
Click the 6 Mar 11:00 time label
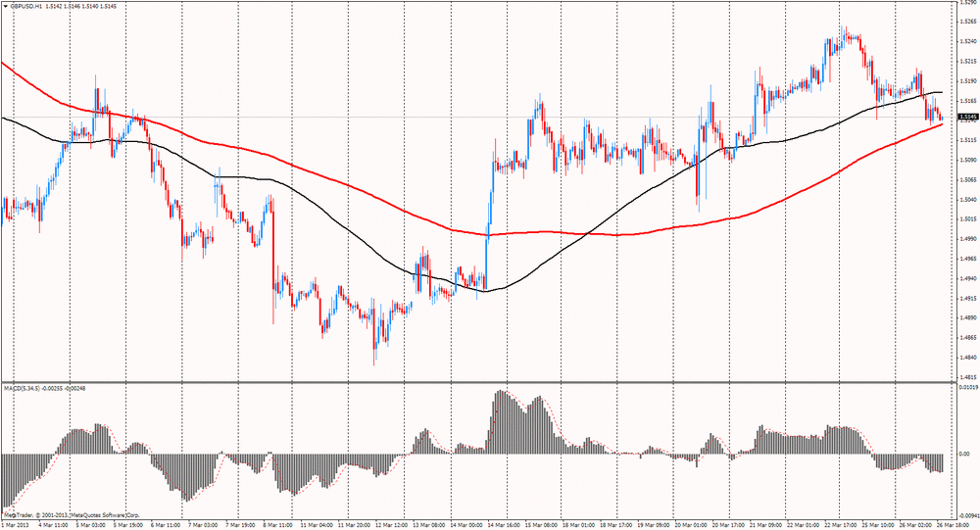pyautogui.click(x=165, y=526)
